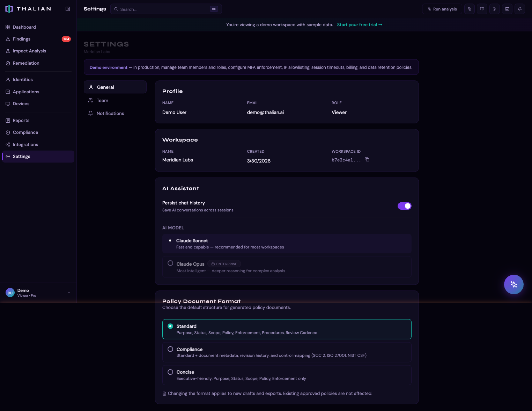The height and width of the screenshot is (411, 532).
Task: Open Reports page
Action: coord(38,121)
